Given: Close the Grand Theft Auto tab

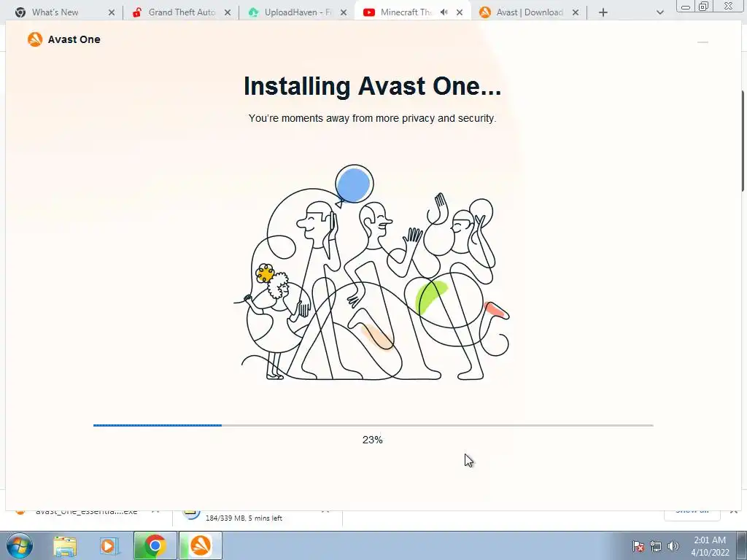Looking at the screenshot, I should 228,12.
